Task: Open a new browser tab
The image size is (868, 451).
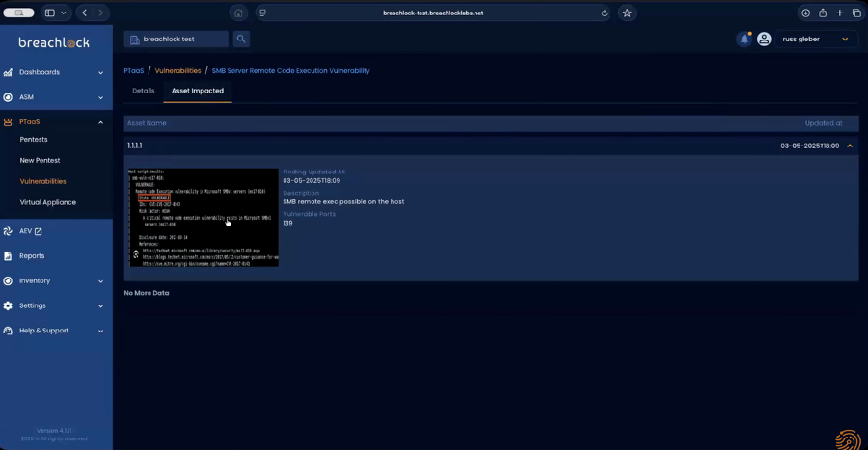Action: (x=840, y=13)
